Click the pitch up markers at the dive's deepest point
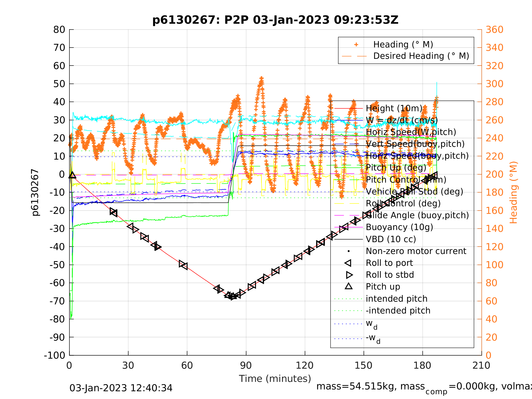Screen dimensions: 532x399 [x=231, y=295]
